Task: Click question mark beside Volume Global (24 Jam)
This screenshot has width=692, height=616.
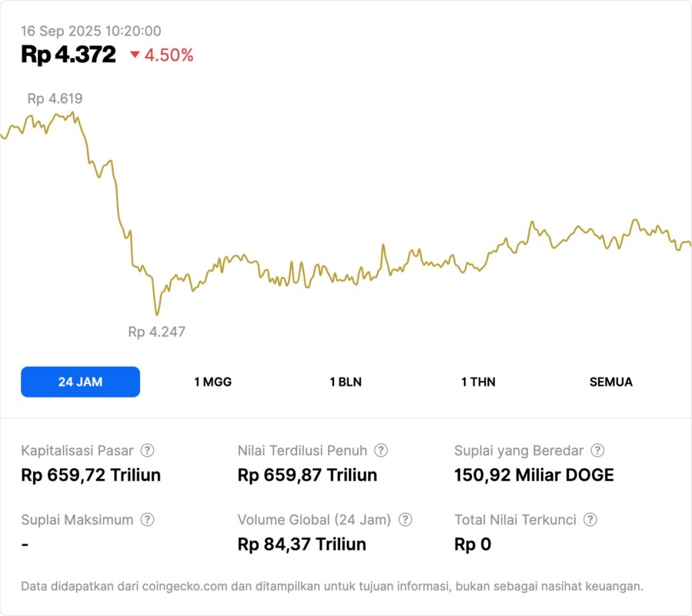Action: (x=406, y=520)
